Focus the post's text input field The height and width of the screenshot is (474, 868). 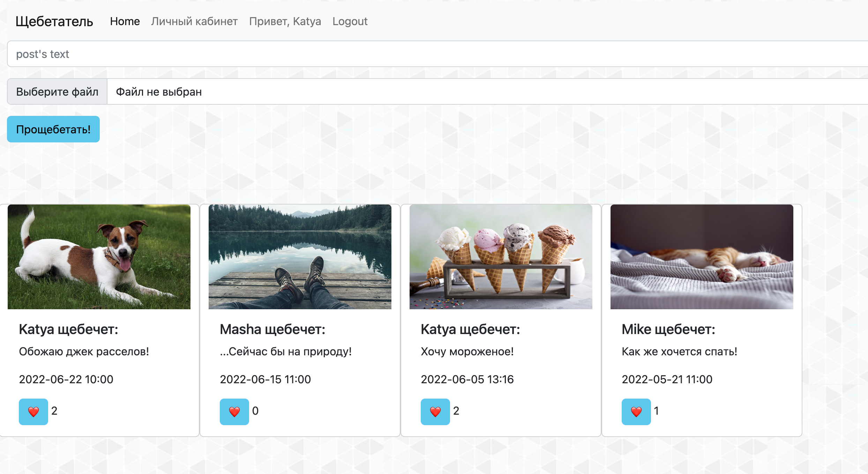click(x=436, y=54)
